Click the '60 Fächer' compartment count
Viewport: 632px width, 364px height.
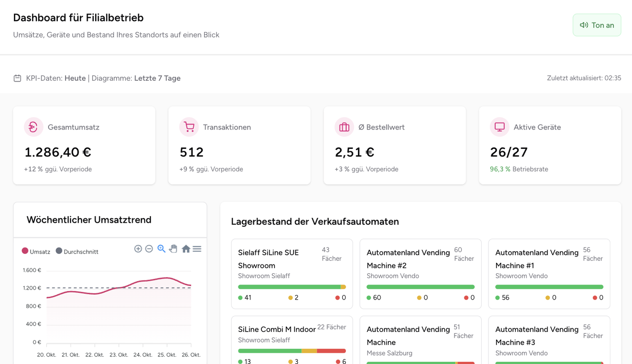464,254
